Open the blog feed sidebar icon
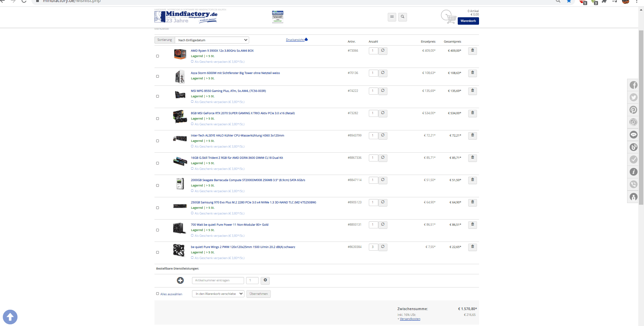Screen dimensions: 644x326 [633, 147]
